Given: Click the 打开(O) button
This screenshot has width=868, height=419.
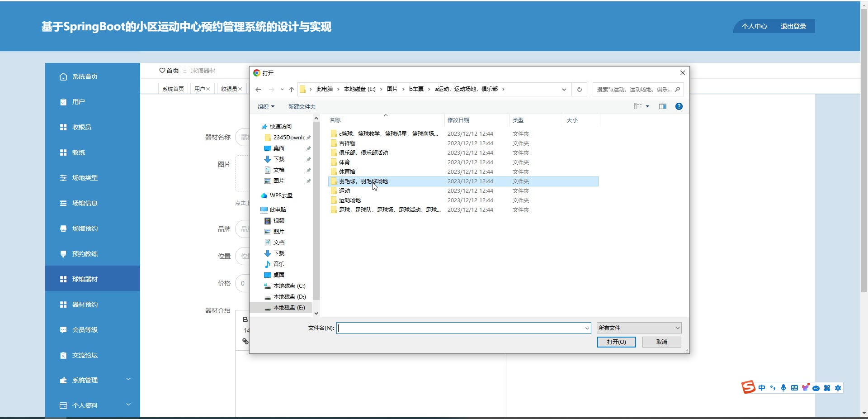Looking at the screenshot, I should pyautogui.click(x=617, y=342).
